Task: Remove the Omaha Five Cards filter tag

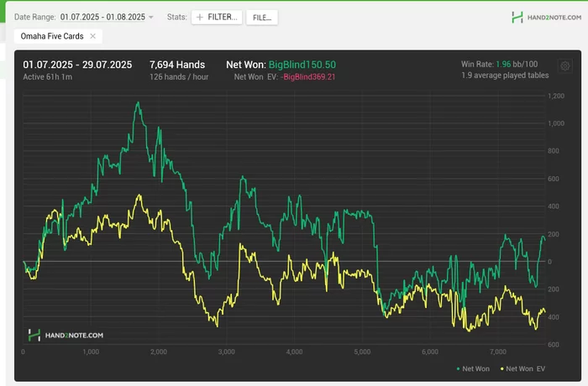Action: point(92,36)
